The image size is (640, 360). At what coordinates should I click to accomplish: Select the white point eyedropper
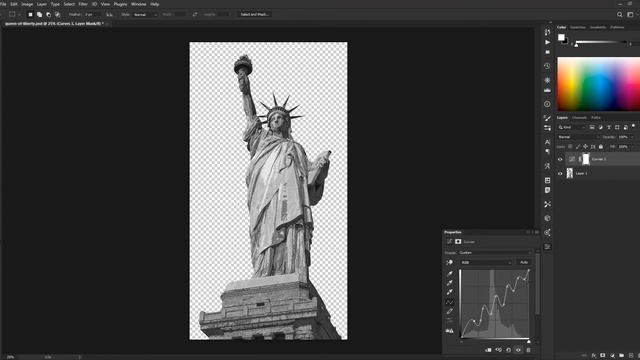click(450, 292)
